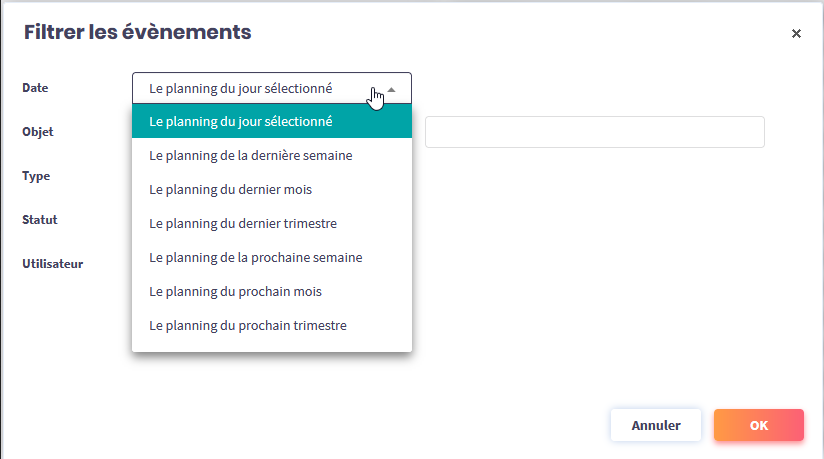The height and width of the screenshot is (459, 824).
Task: Click the Utilisateur field label
Action: click(52, 264)
